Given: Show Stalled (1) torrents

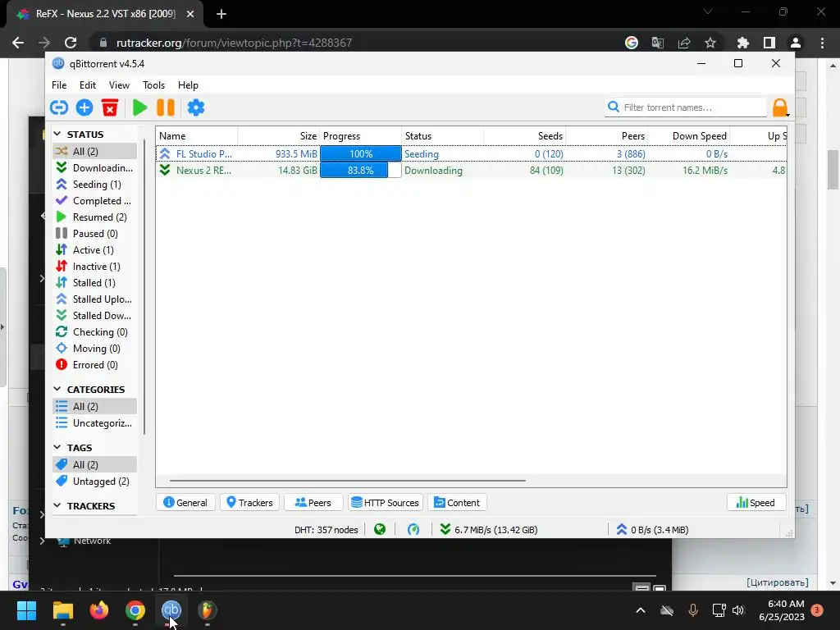Looking at the screenshot, I should (95, 283).
